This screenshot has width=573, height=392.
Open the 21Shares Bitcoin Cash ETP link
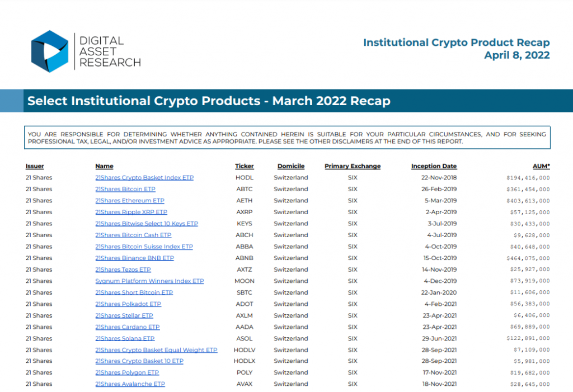(x=133, y=235)
